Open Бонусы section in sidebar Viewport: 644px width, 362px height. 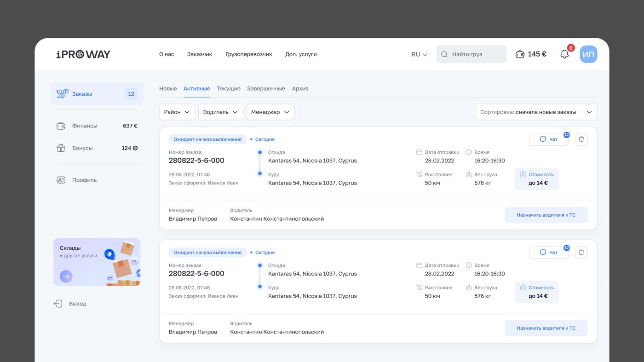(97, 148)
